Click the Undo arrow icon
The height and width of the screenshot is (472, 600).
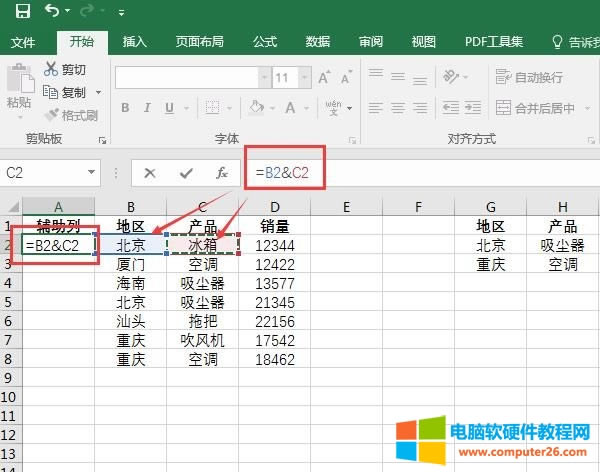pos(54,12)
